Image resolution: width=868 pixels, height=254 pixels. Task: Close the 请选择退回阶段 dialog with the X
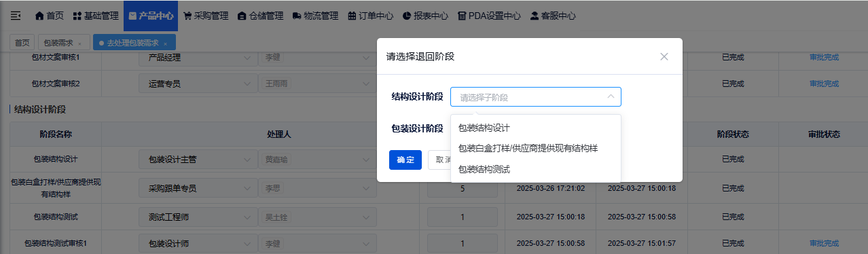(x=664, y=56)
